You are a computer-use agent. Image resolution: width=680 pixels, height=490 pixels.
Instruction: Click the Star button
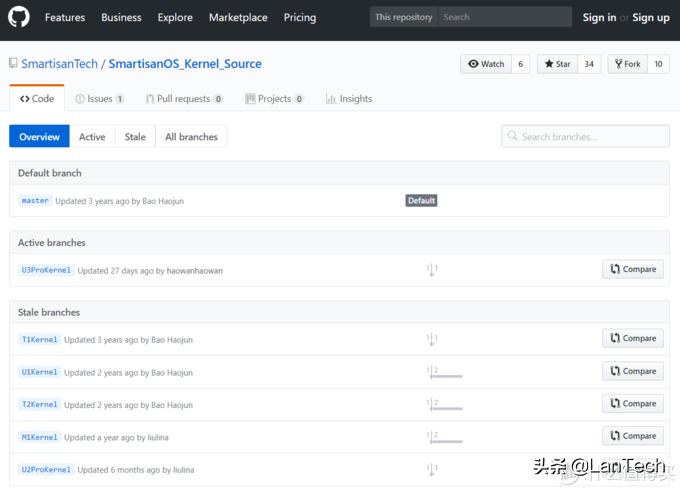point(558,64)
